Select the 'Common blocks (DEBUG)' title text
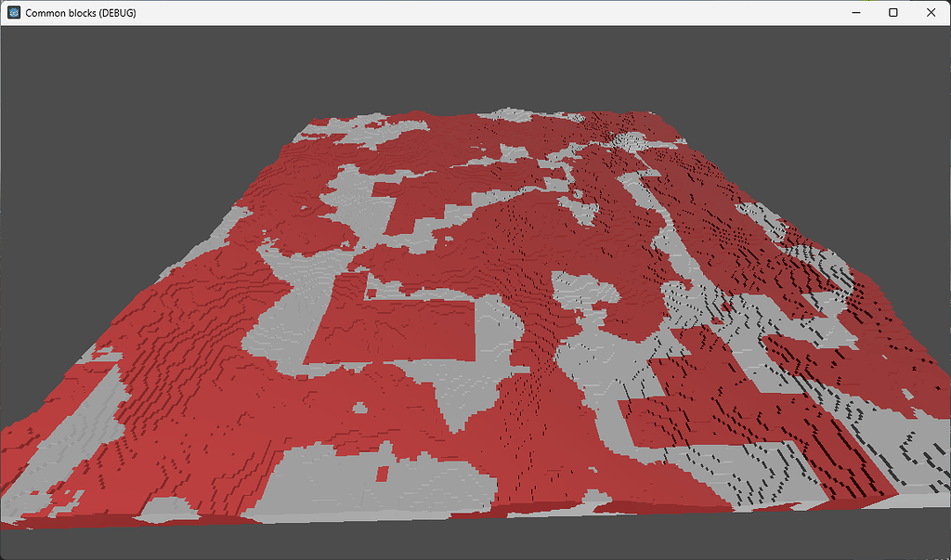Screen dimensions: 951x560 pos(79,12)
